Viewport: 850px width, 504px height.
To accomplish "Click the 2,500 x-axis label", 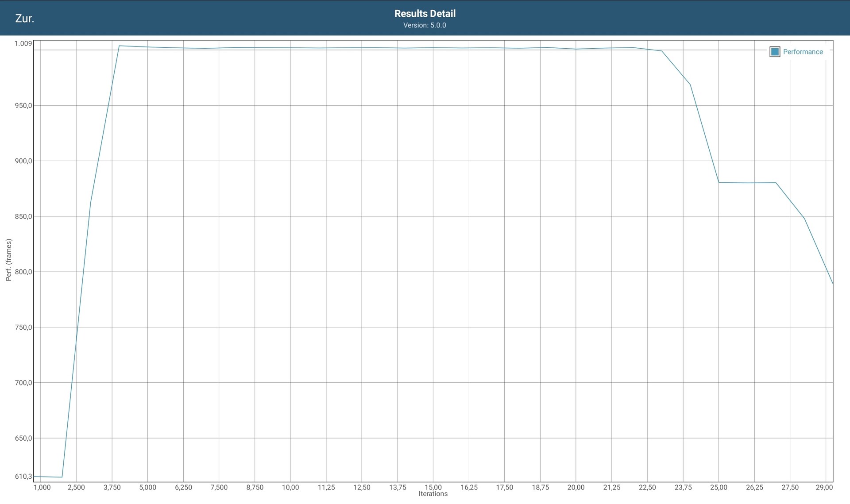I will 76,487.
